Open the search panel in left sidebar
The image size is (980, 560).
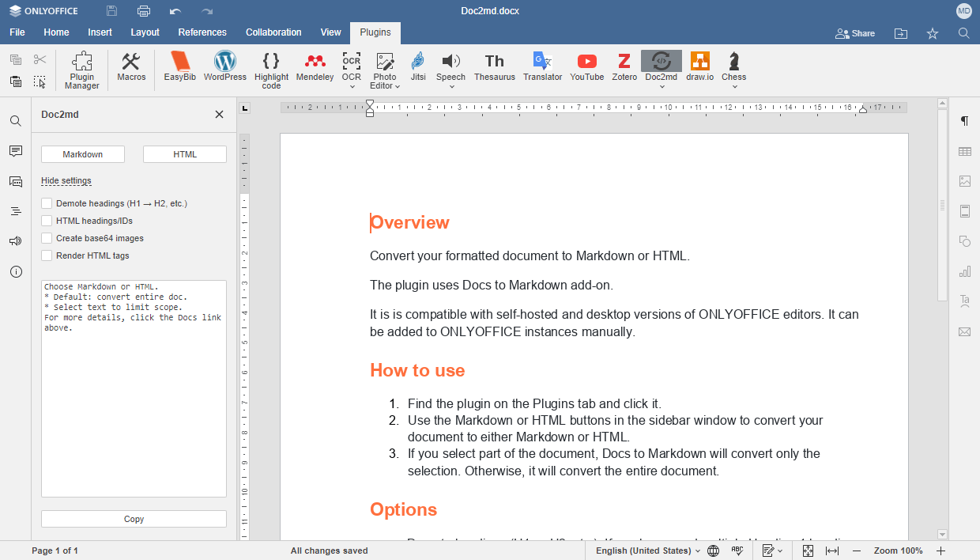pos(16,121)
